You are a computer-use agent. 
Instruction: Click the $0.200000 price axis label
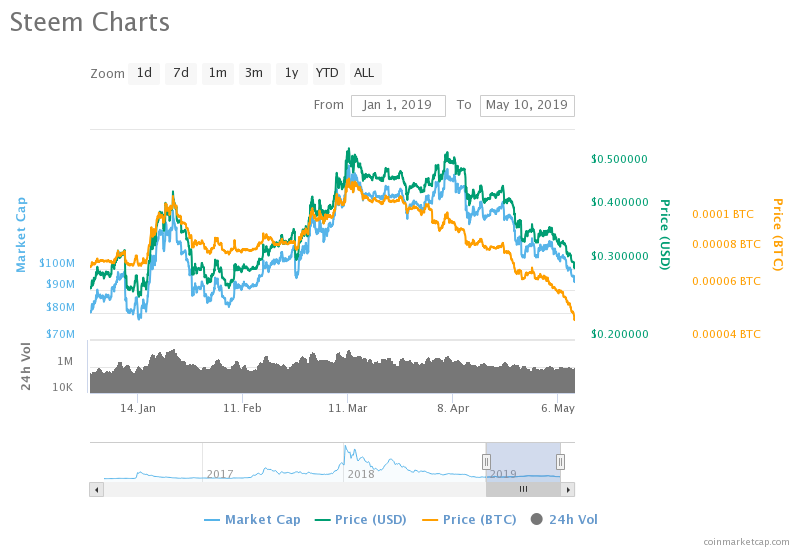coord(619,334)
